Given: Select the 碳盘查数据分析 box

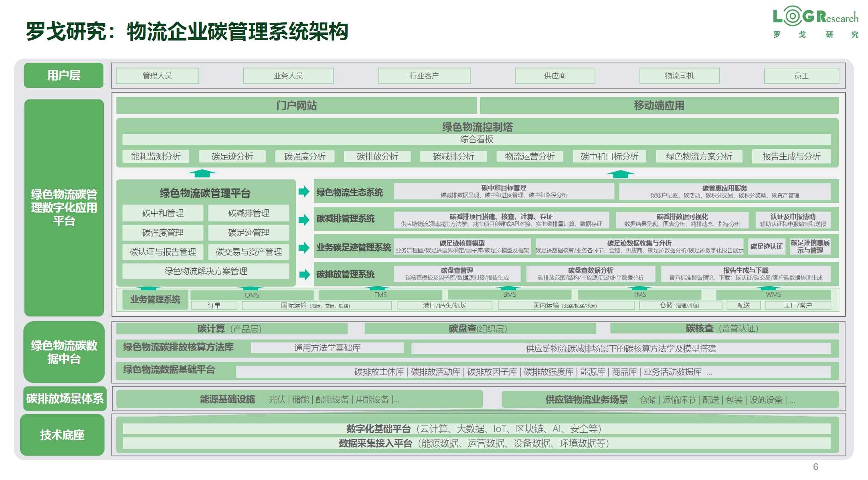Looking at the screenshot, I should pyautogui.click(x=591, y=274).
